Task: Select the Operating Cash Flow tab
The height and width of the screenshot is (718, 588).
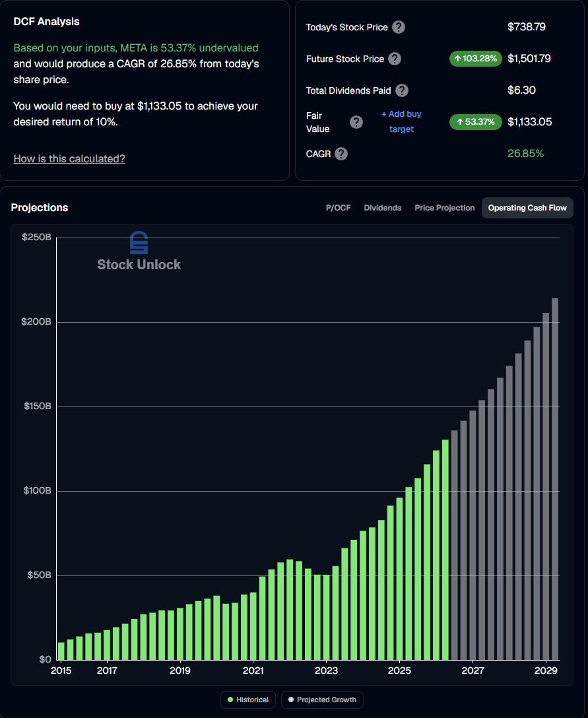Action: pos(527,208)
